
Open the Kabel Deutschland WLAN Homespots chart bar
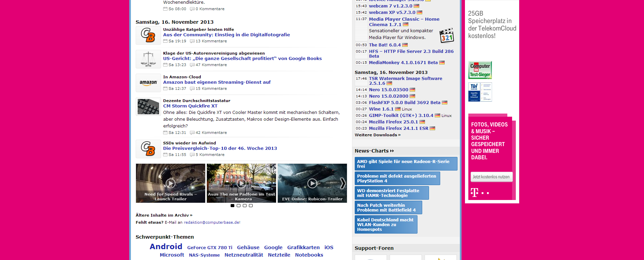tap(386, 224)
